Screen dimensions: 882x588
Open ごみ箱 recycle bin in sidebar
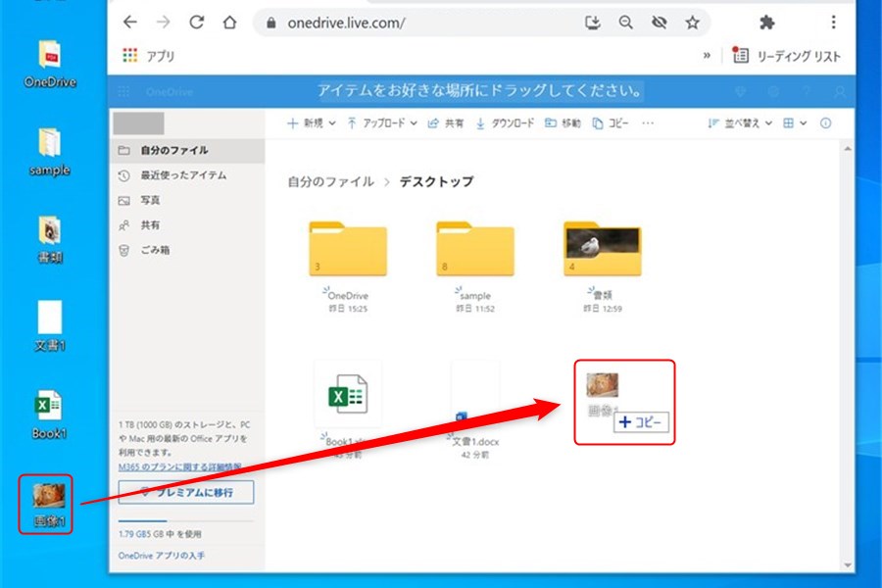coord(155,250)
